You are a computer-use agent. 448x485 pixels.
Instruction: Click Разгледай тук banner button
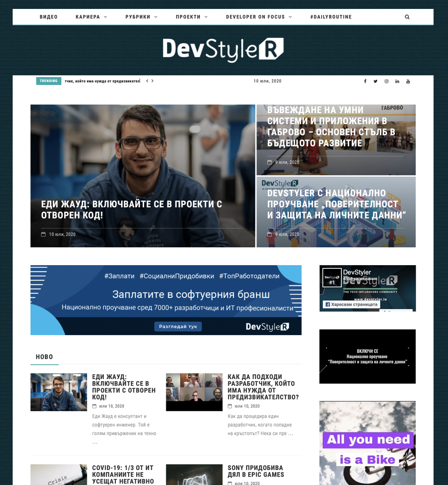pyautogui.click(x=178, y=327)
